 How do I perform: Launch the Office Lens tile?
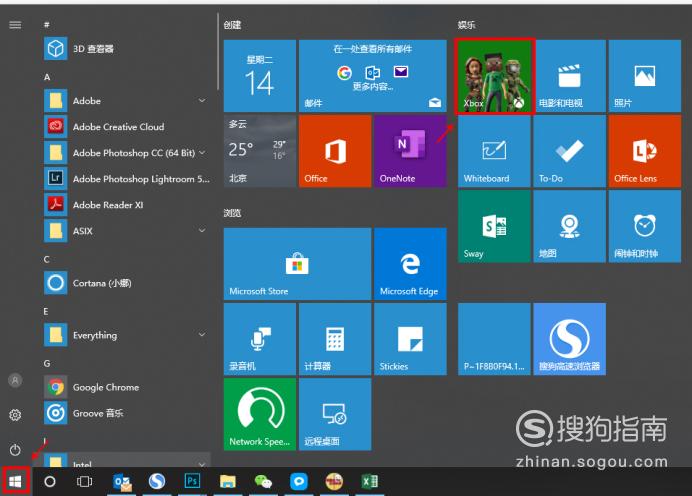point(644,151)
